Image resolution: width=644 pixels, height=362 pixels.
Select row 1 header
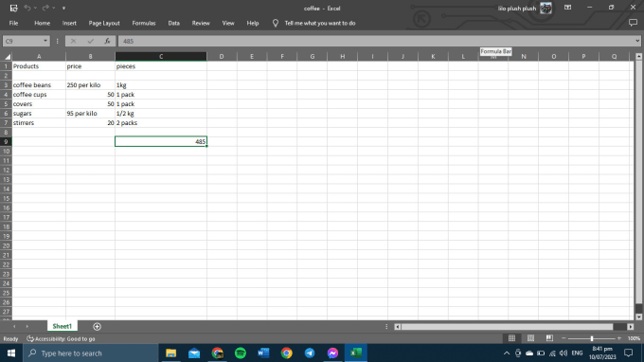7,66
